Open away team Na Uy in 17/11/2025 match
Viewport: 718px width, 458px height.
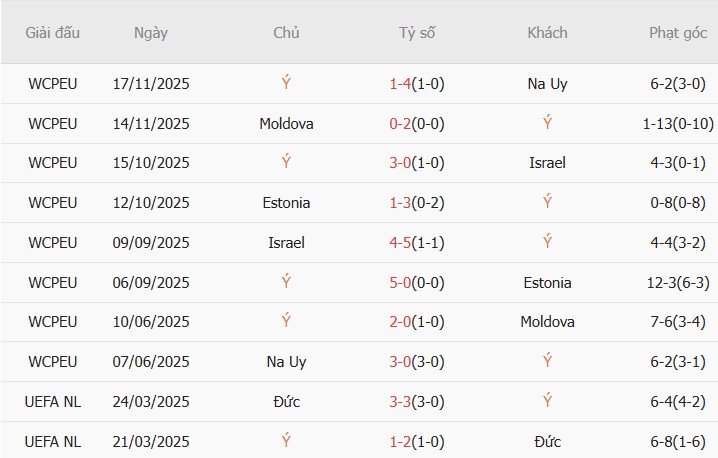[x=547, y=84]
